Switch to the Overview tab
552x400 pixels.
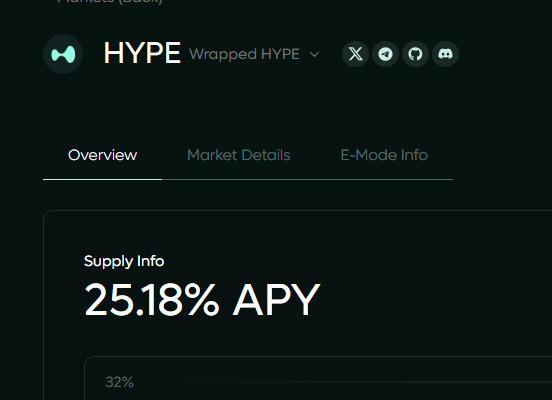pyautogui.click(x=102, y=155)
